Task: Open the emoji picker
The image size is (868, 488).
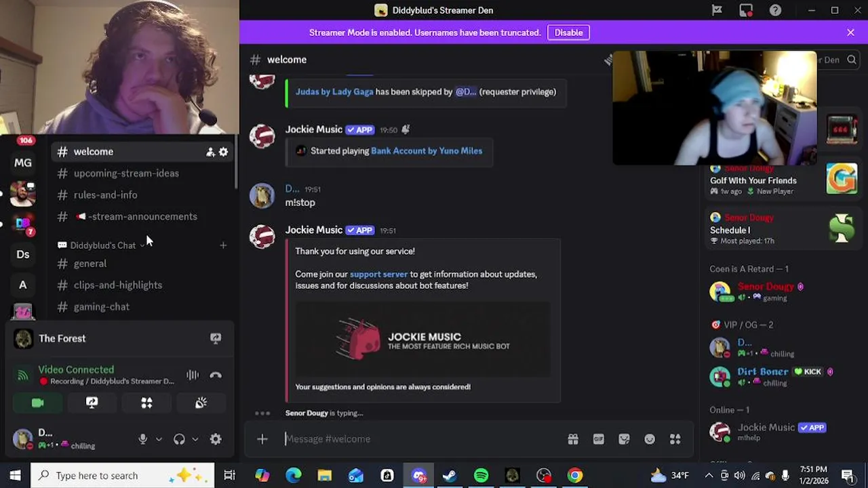Action: point(650,439)
